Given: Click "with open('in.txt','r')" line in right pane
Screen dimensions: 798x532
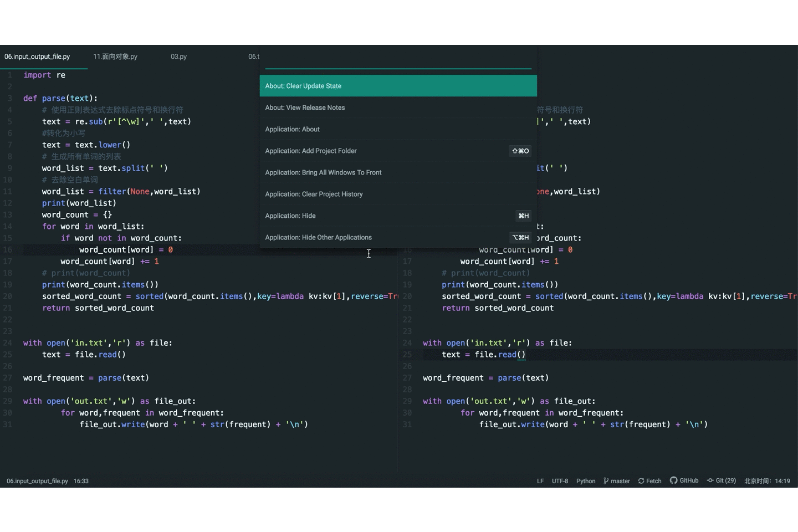Looking at the screenshot, I should click(x=498, y=342).
